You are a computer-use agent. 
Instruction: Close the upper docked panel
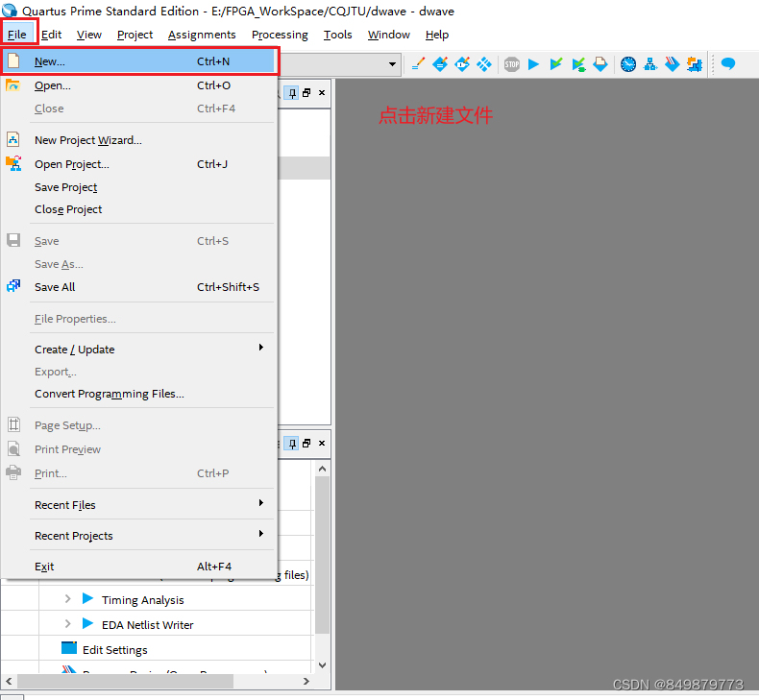click(x=322, y=92)
